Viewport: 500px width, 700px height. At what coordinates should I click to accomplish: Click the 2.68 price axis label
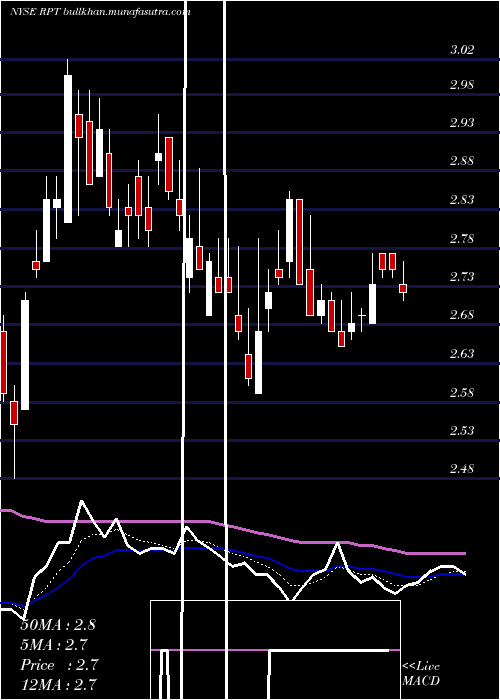[x=462, y=315]
